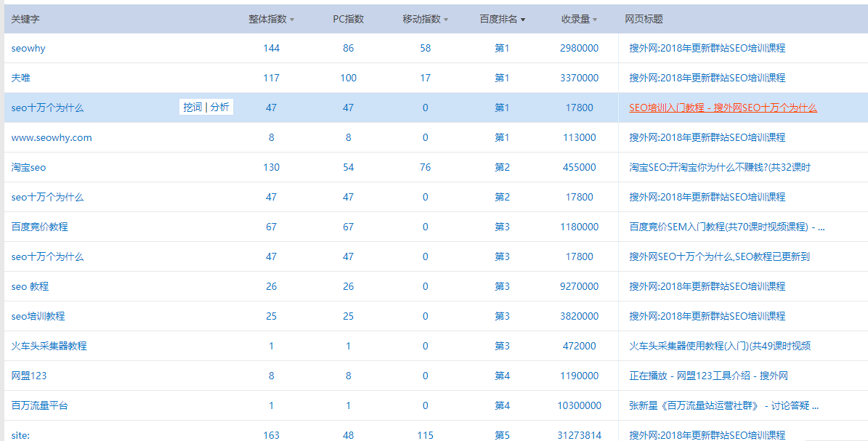Open title 淘宝SEO:开淘宝你为什么不赚钱

pyautogui.click(x=720, y=167)
